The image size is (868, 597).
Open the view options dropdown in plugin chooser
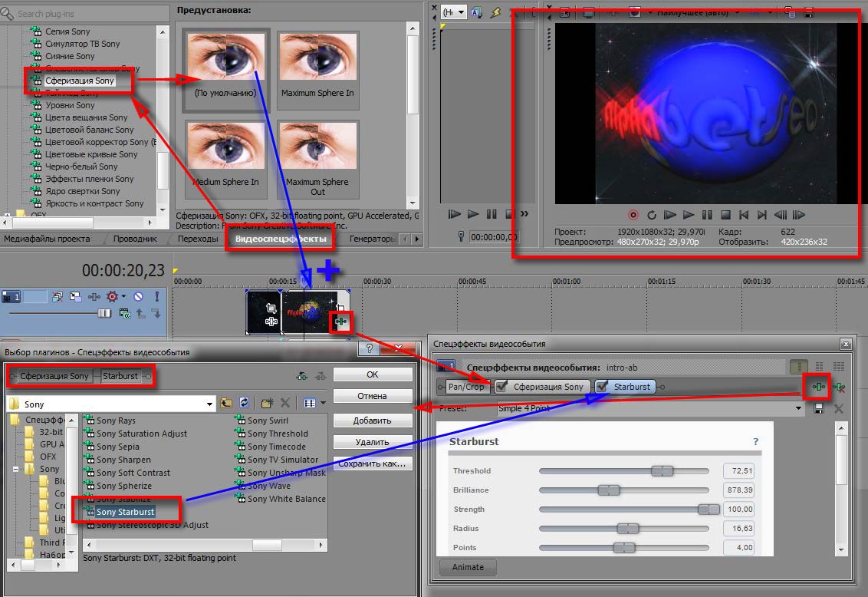(323, 403)
